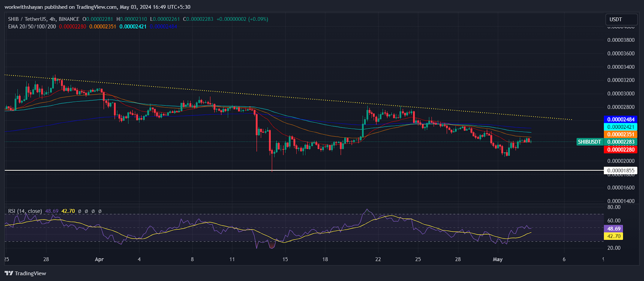Click the 0.00003000 price scale label
This screenshot has height=281, width=644.
621,94
